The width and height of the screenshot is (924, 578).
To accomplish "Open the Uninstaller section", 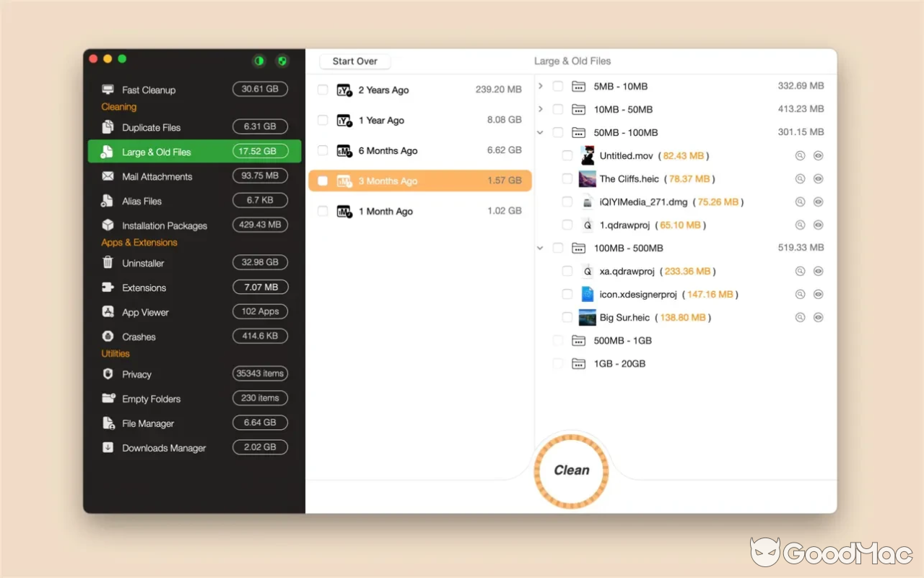I will point(144,263).
